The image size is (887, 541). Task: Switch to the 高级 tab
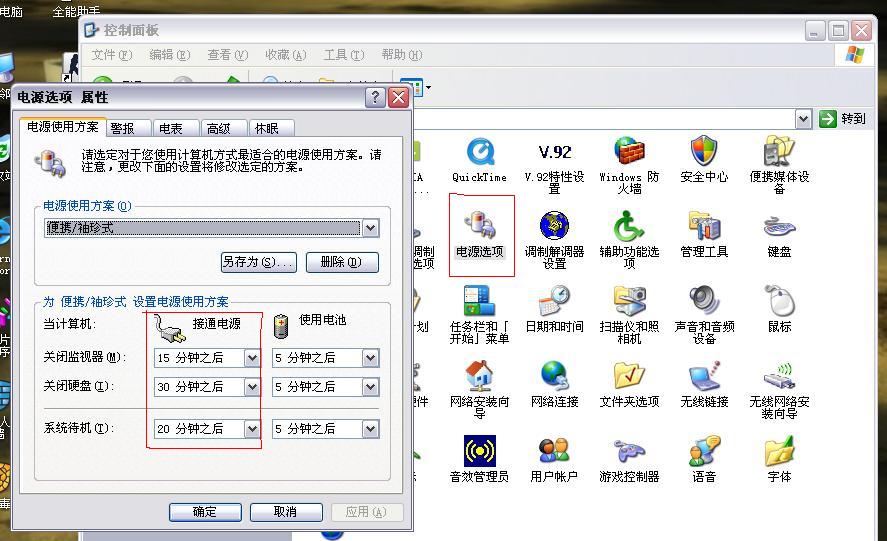click(218, 128)
